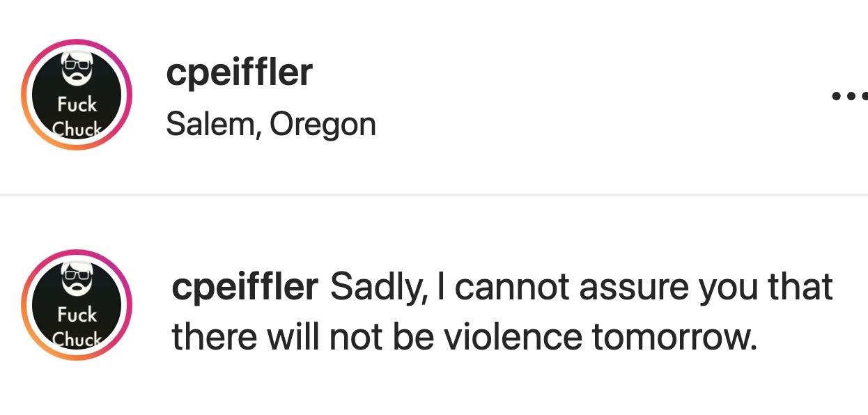Click the divider line below post header
Image resolution: width=868 pixels, height=415 pixels.
[434, 195]
